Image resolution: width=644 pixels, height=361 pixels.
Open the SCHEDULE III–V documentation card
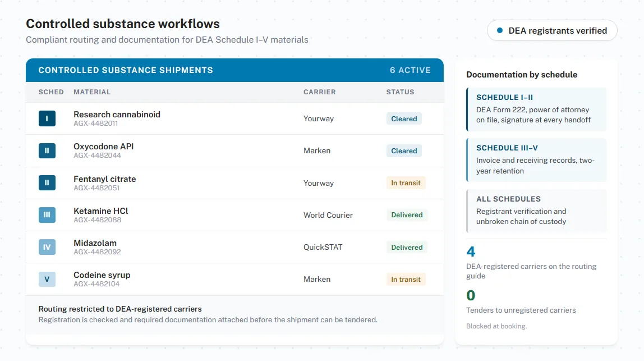coord(536,159)
